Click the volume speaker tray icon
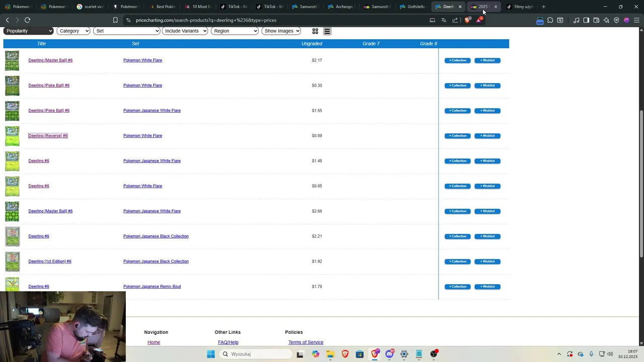The image size is (644, 362). point(610,354)
